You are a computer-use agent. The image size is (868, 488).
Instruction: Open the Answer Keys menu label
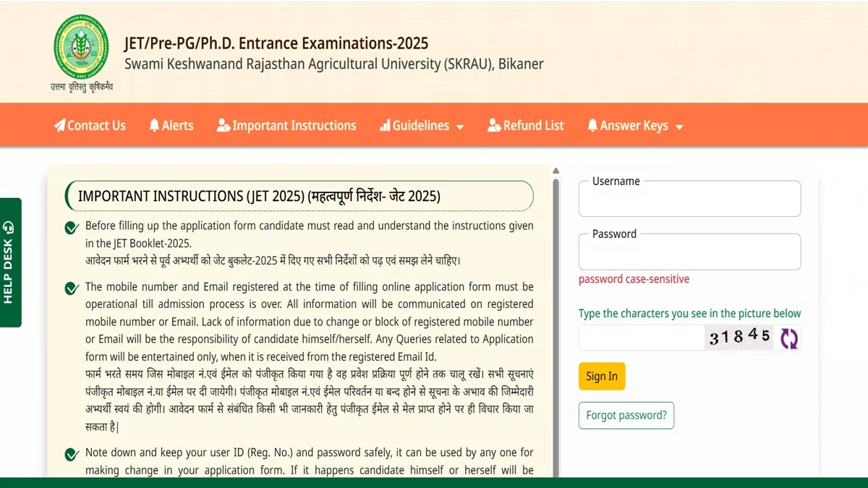(x=634, y=125)
